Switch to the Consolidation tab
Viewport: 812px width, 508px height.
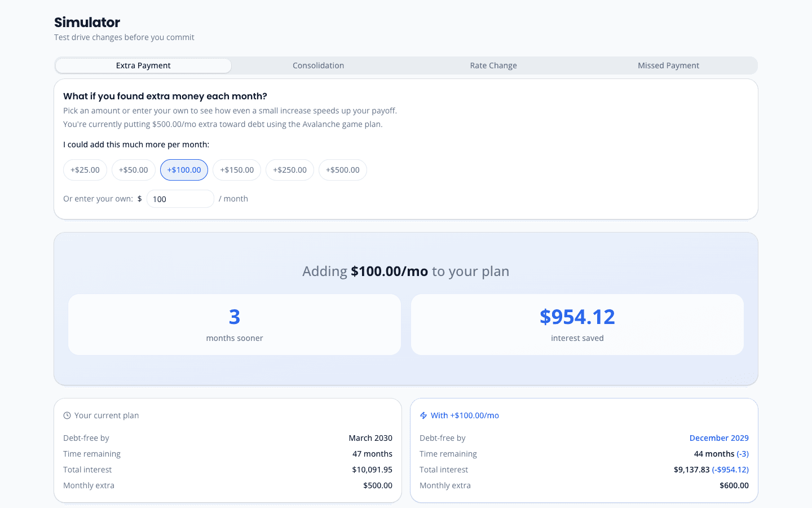click(318, 65)
